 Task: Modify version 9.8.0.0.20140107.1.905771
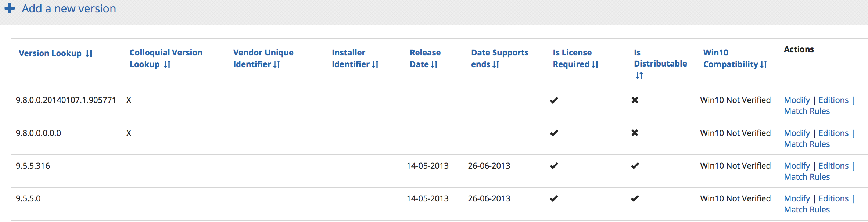pyautogui.click(x=797, y=100)
